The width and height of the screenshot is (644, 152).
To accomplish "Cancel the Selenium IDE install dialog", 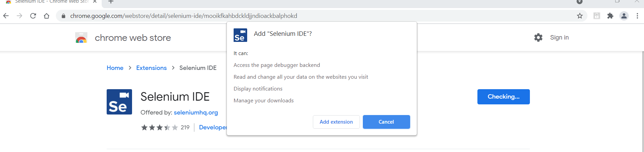I will tap(386, 122).
